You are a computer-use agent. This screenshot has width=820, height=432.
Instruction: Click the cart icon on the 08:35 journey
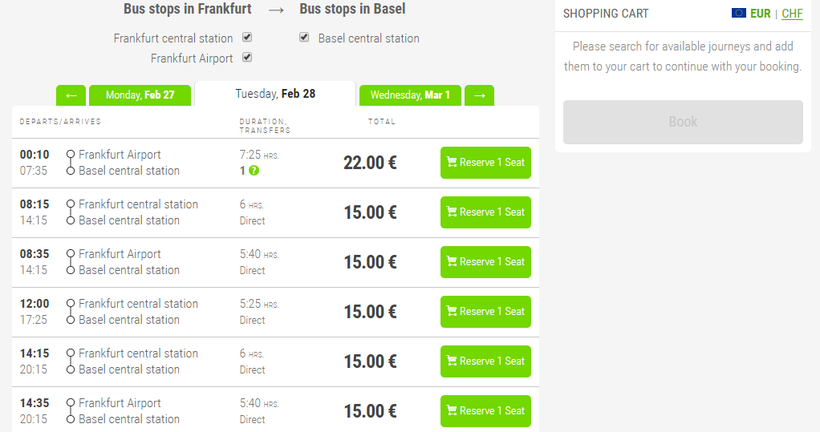(x=452, y=262)
